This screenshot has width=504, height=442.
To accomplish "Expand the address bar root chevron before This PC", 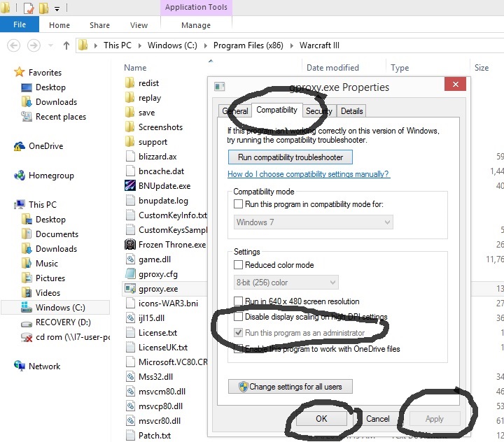I will pos(95,45).
